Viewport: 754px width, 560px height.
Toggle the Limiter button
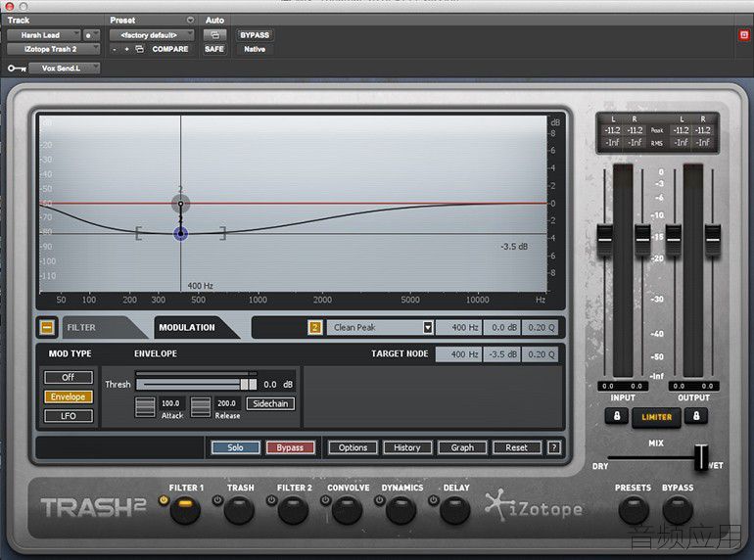(x=656, y=417)
